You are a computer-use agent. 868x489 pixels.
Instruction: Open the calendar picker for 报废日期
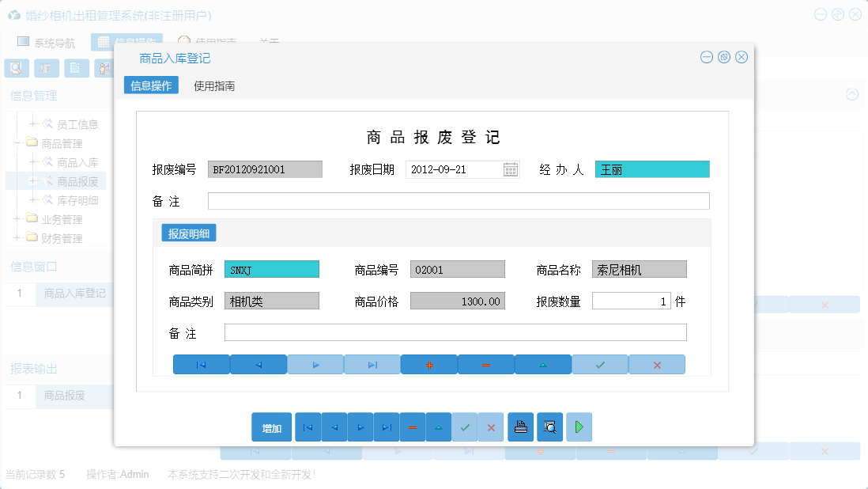pyautogui.click(x=511, y=169)
